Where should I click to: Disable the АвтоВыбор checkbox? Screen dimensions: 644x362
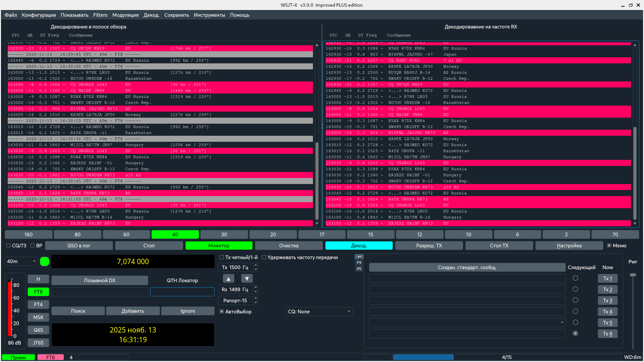coord(222,311)
